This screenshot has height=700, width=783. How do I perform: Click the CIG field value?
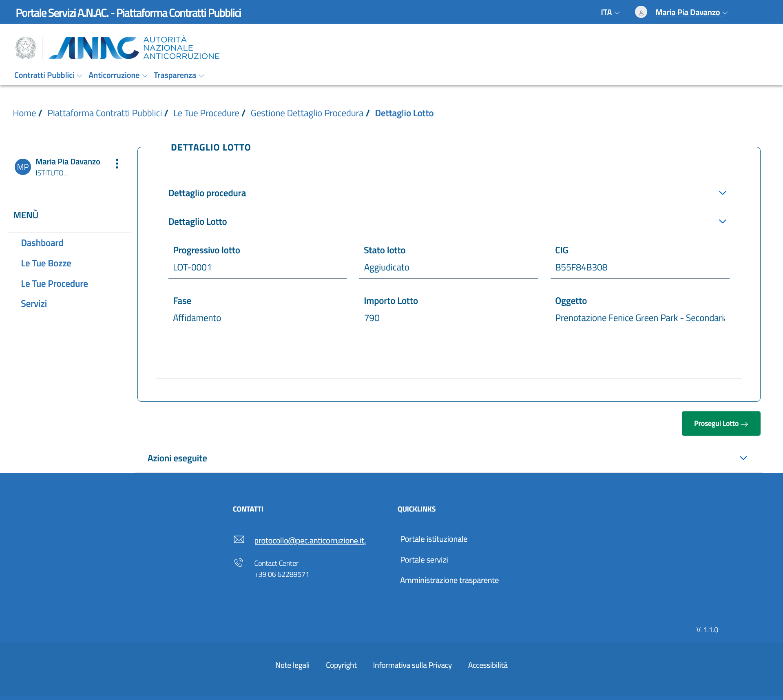(x=581, y=267)
